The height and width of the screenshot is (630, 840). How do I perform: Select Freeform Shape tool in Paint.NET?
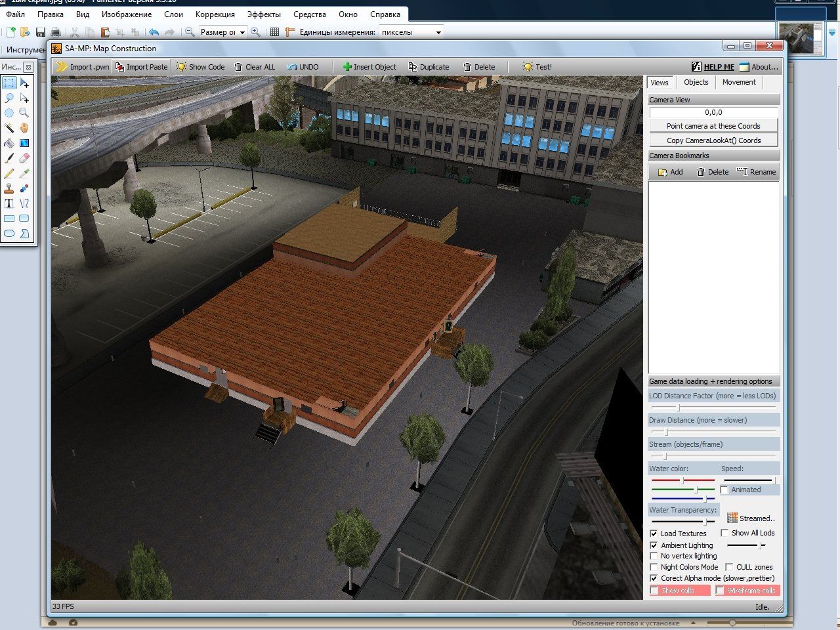[24, 234]
